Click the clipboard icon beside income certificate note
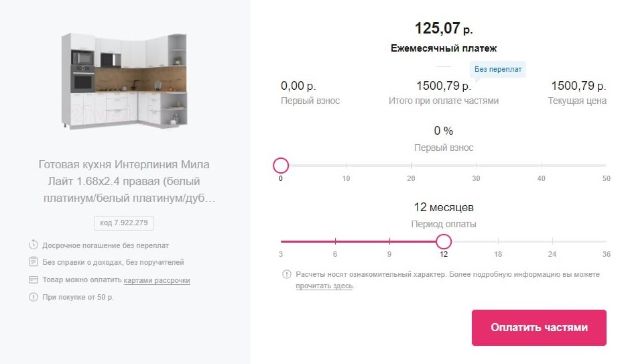Screen dimensions: 630x364 click(x=34, y=261)
